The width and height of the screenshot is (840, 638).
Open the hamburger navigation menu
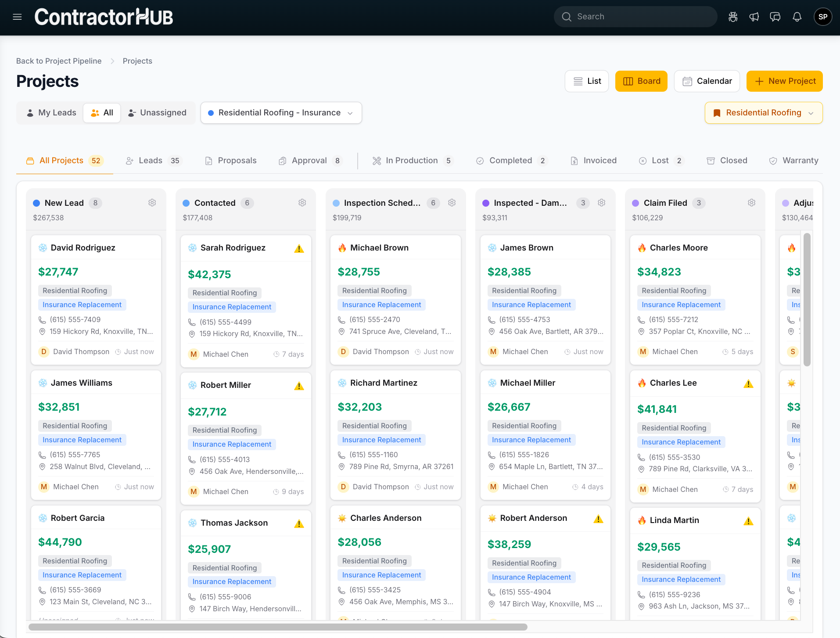17,17
